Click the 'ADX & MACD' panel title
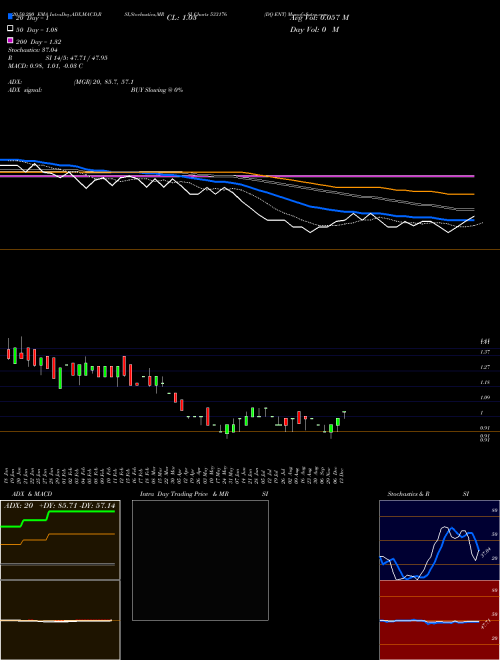 32,494
